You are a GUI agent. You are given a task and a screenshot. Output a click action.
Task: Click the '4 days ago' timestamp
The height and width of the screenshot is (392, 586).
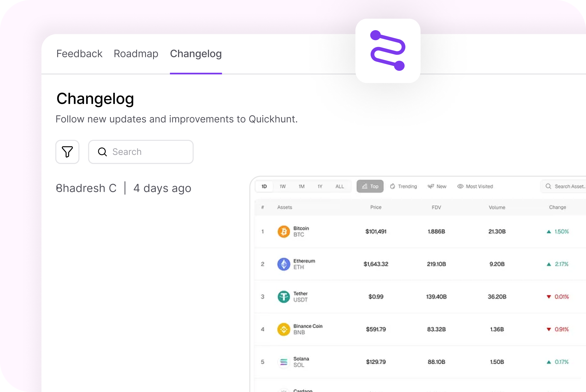tap(162, 188)
